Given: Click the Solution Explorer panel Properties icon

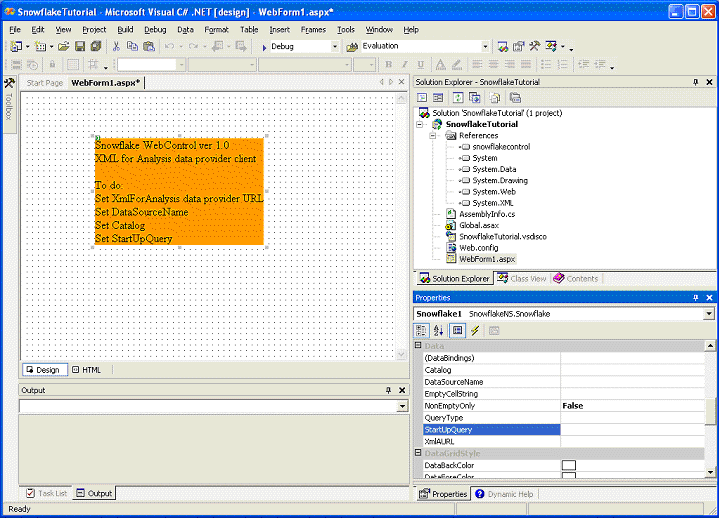Looking at the screenshot, I should click(x=515, y=98).
